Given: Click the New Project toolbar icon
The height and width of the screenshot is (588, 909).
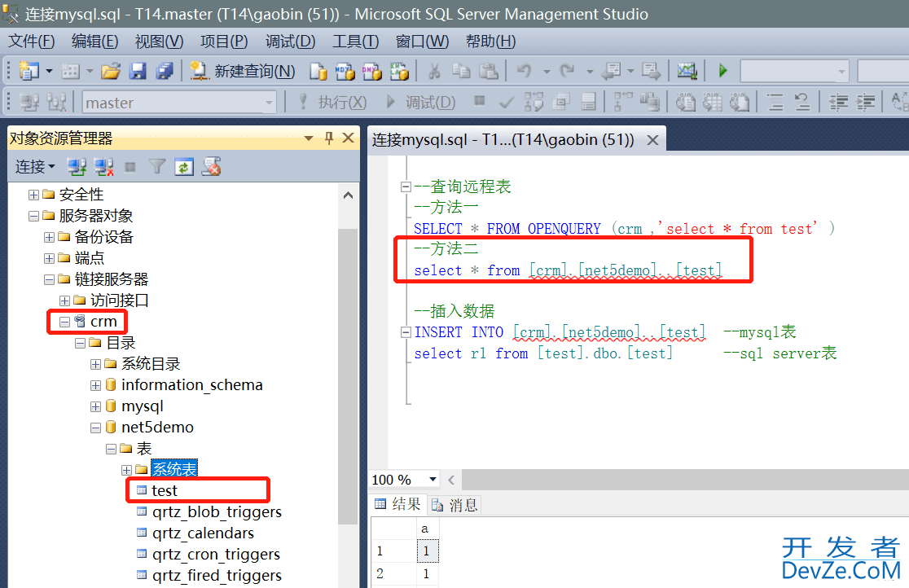Looking at the screenshot, I should point(29,71).
